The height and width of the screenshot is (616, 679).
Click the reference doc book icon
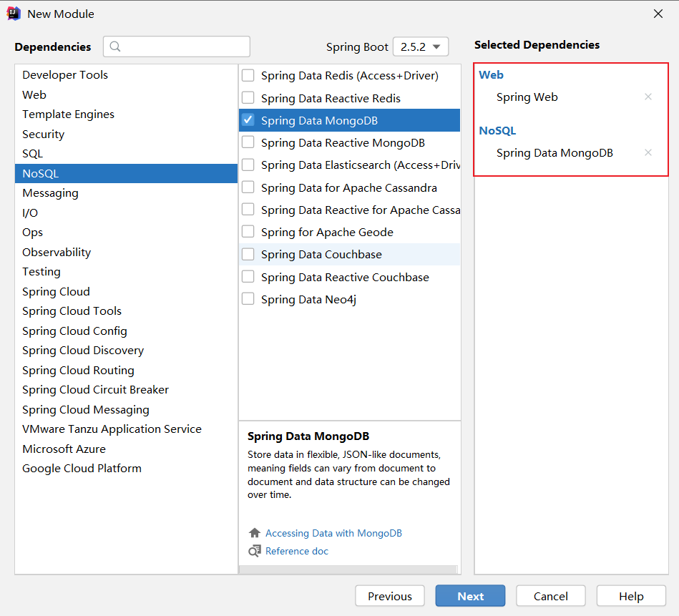(x=255, y=551)
